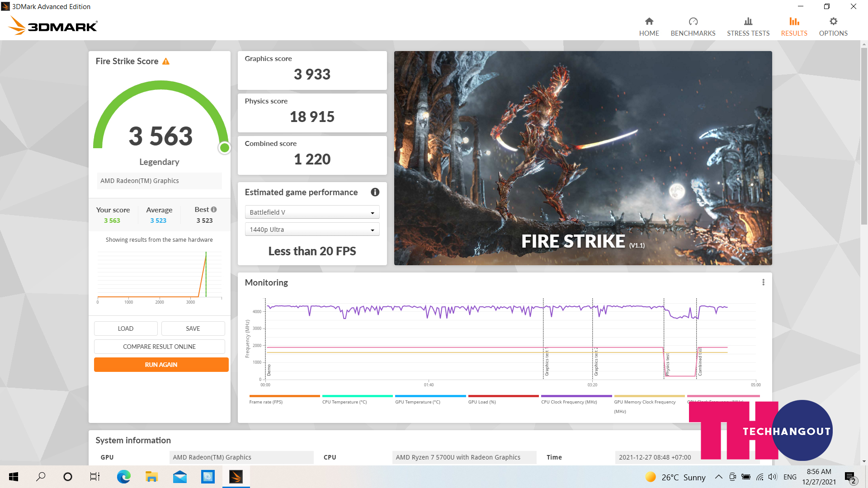Open the blue square app on taskbar
This screenshot has height=488, width=868.
[x=208, y=477]
